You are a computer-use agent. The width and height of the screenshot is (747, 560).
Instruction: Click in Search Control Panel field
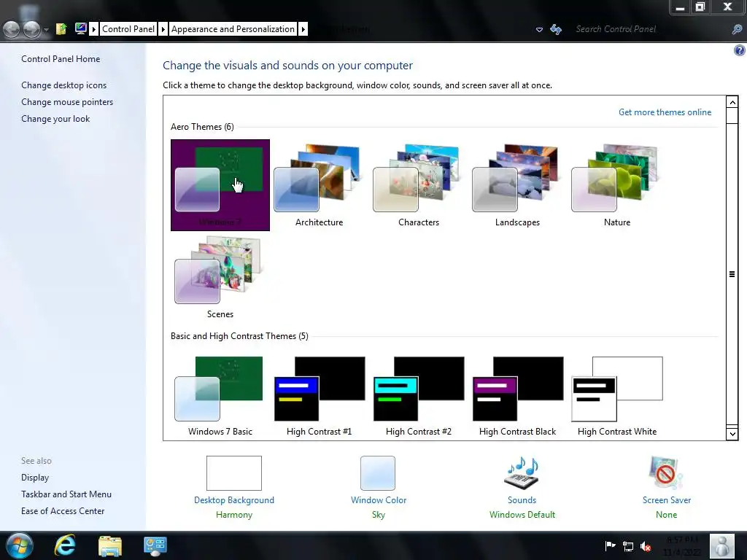tap(651, 29)
